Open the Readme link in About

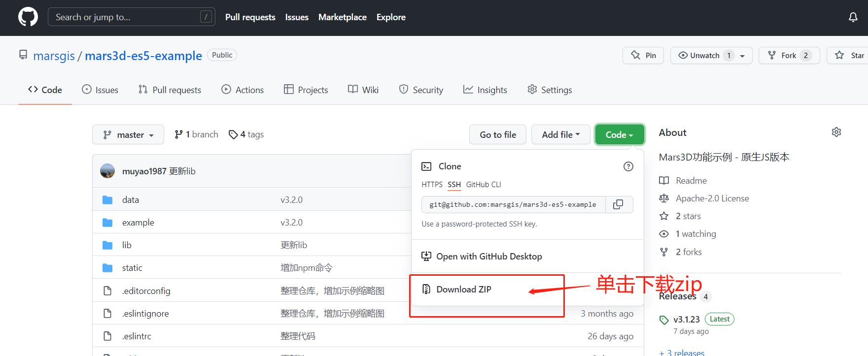[691, 181]
